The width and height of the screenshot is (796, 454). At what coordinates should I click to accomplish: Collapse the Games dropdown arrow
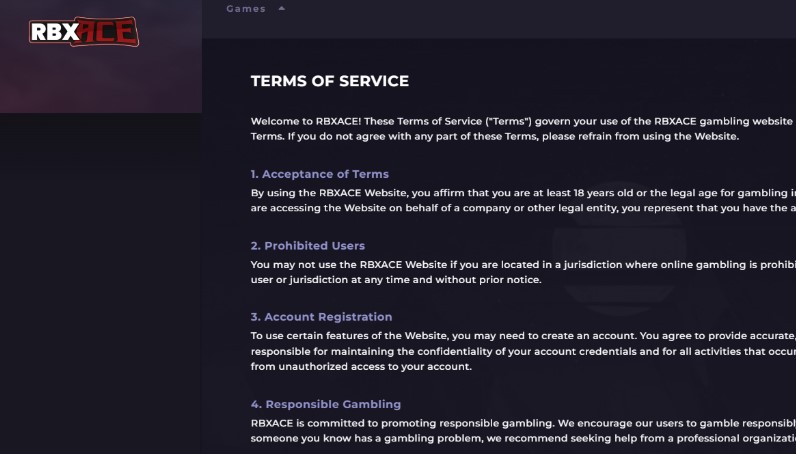pos(282,8)
